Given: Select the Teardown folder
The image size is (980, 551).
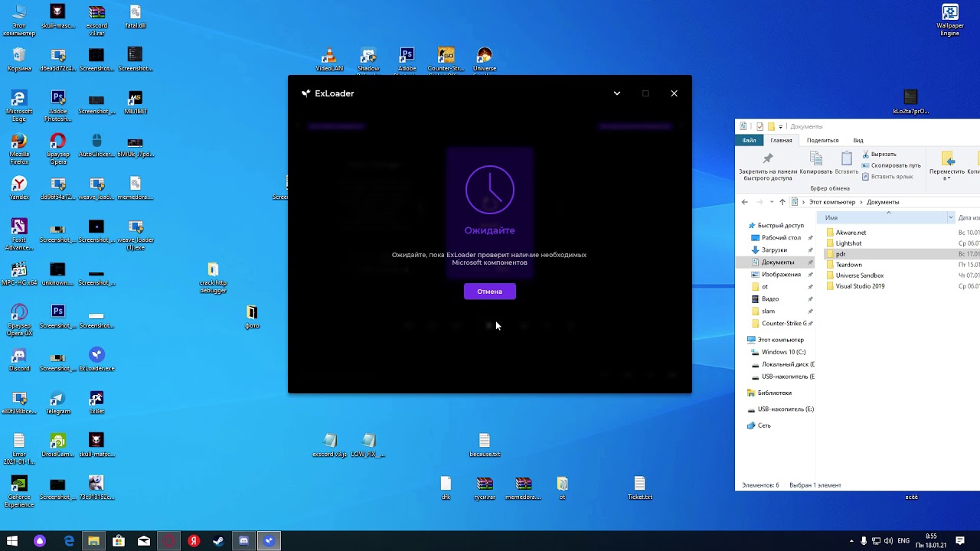Looking at the screenshot, I should 844,265.
